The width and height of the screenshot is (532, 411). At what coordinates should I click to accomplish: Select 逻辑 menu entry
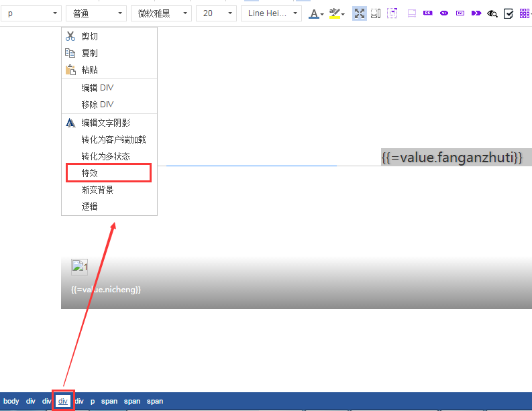pos(109,207)
